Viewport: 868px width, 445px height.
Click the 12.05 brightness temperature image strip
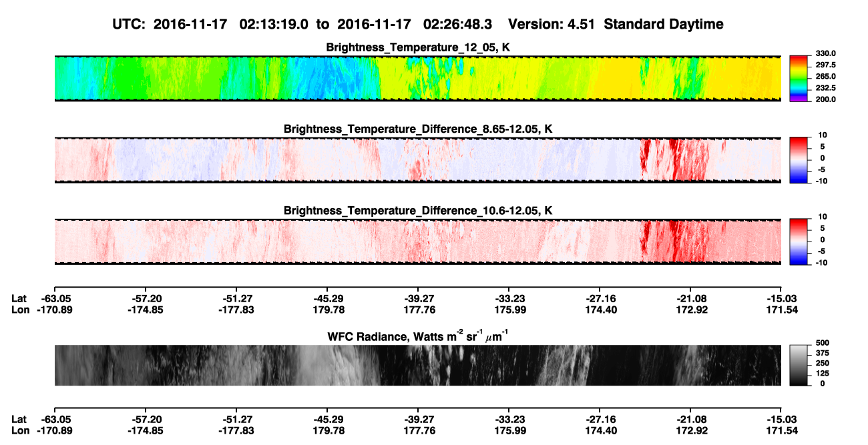point(418,78)
